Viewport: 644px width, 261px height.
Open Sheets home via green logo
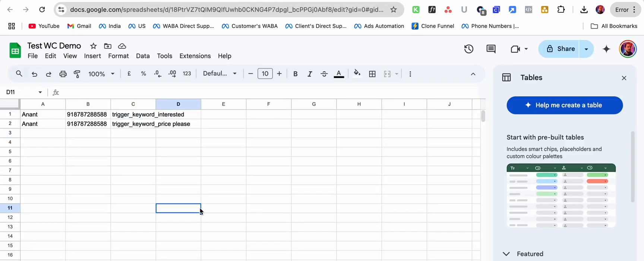[x=15, y=50]
